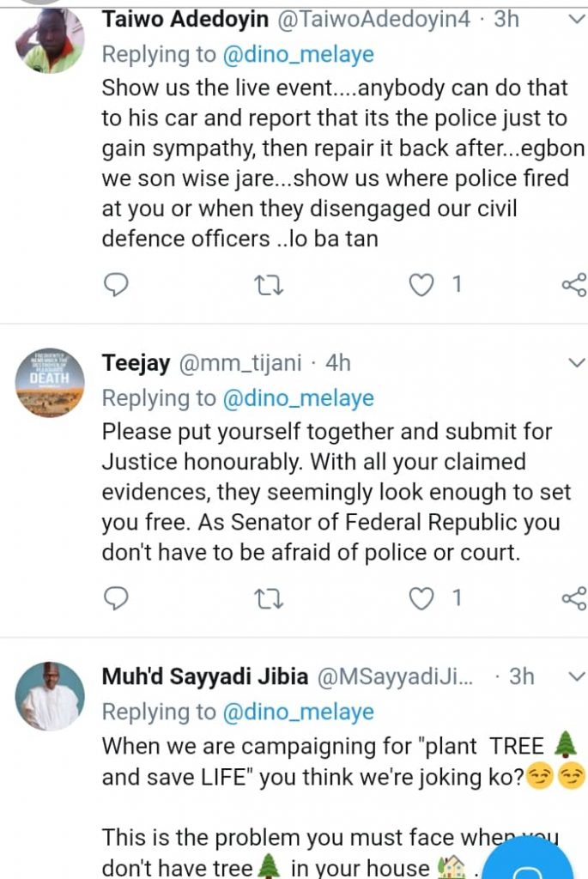588x879 pixels.
Task: Retweet Taiwo Adedoyin's tweet
Action: point(269,285)
